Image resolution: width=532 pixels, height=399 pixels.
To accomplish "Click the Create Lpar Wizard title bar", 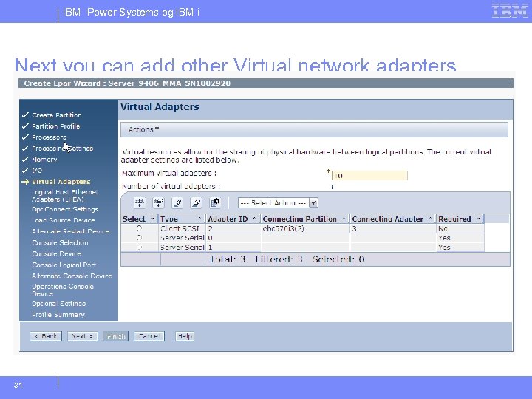I will pyautogui.click(x=266, y=83).
